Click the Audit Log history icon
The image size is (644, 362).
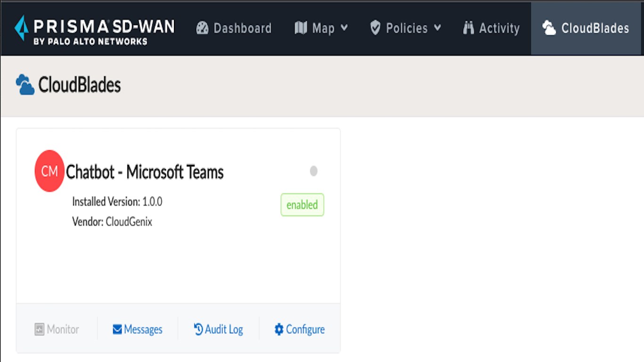click(x=198, y=329)
